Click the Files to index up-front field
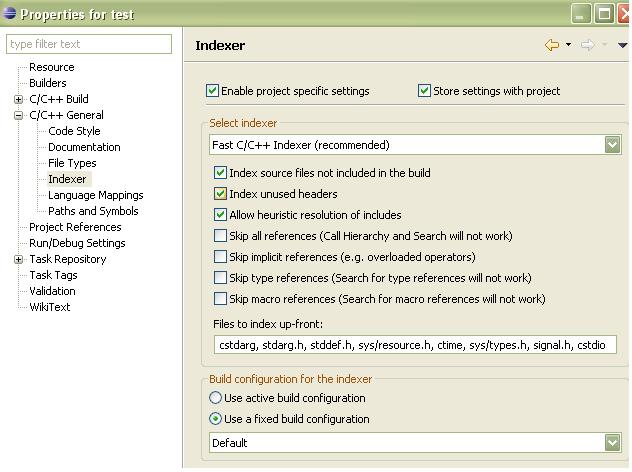632x472 pixels. pyautogui.click(x=415, y=345)
